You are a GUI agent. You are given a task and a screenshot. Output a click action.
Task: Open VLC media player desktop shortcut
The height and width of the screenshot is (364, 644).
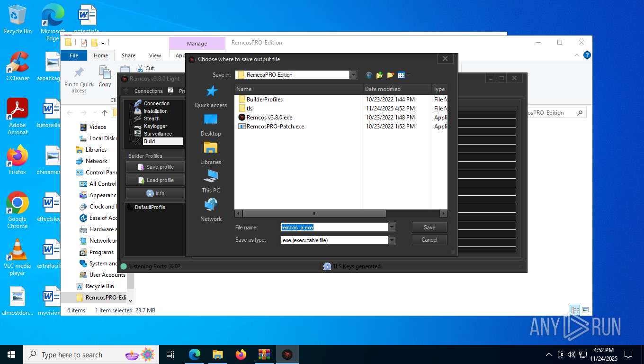(18, 257)
